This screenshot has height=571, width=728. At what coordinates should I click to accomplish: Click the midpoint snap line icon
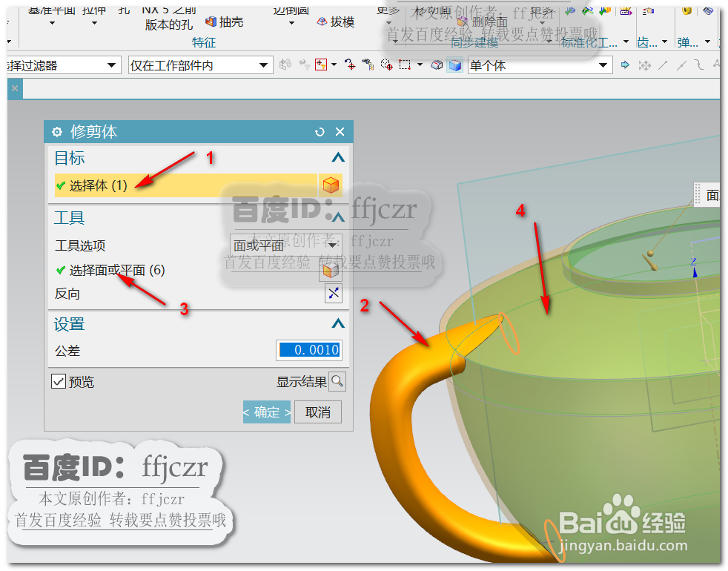pyautogui.click(x=681, y=65)
